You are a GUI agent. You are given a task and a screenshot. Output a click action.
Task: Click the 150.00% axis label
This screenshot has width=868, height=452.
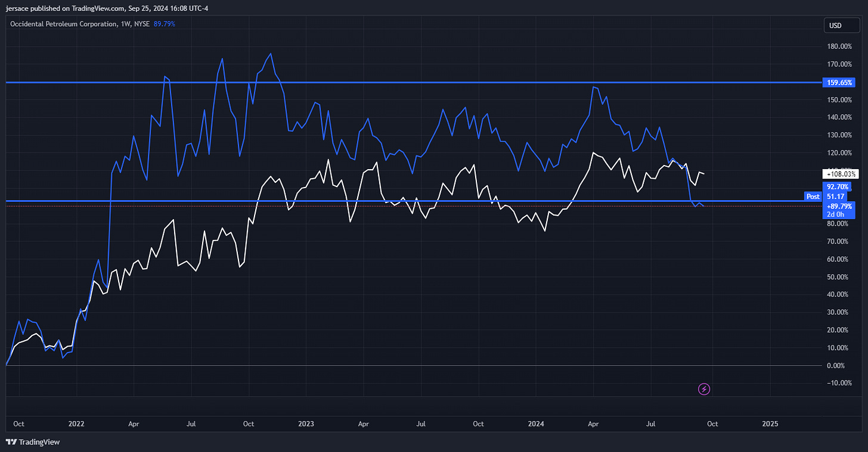(x=839, y=99)
